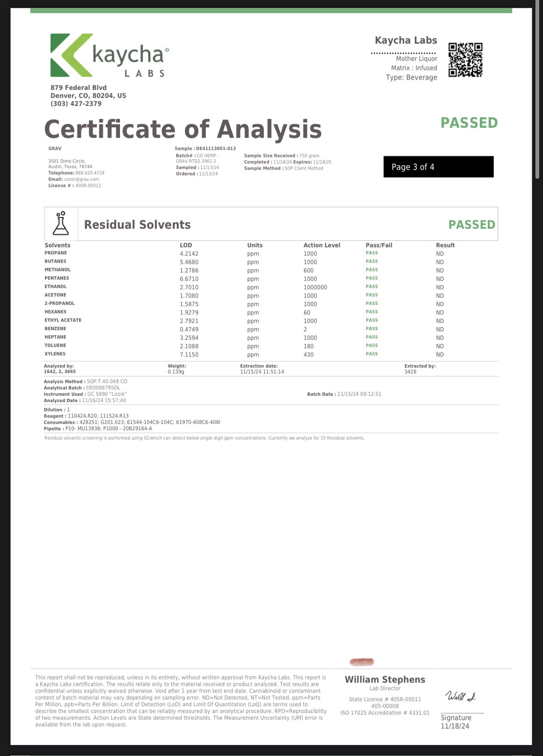Click the Solvents column header
The height and width of the screenshot is (756, 543).
[x=57, y=245]
